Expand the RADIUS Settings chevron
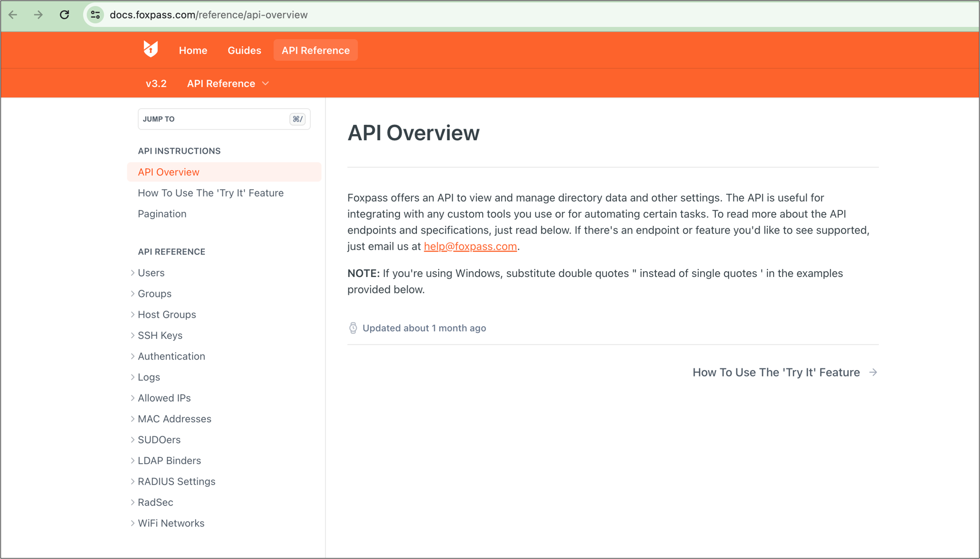Screen dimensions: 980x559 [x=133, y=482]
